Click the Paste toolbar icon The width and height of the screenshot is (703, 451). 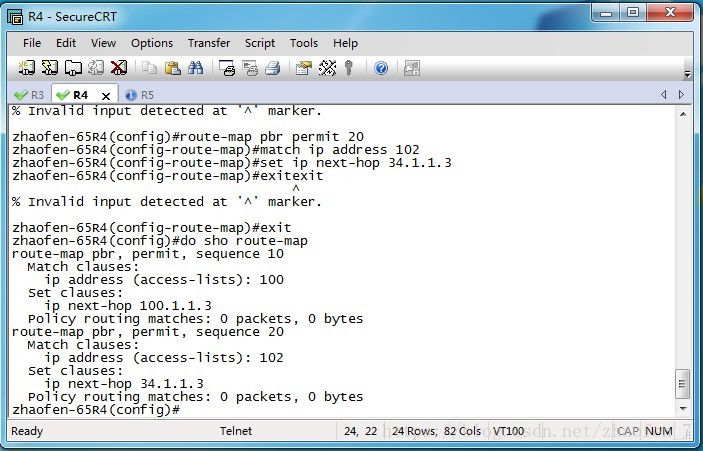click(x=173, y=68)
